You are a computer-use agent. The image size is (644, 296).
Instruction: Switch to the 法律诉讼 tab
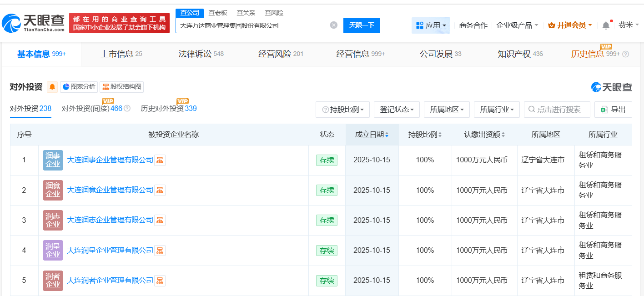tap(196, 52)
